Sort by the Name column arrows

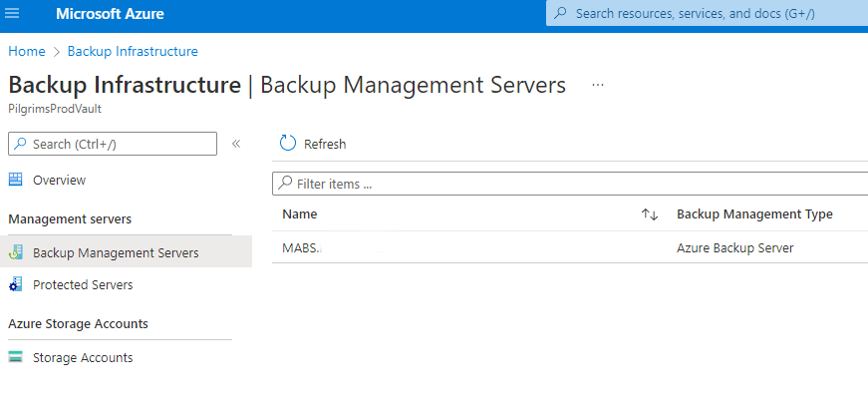(x=650, y=214)
